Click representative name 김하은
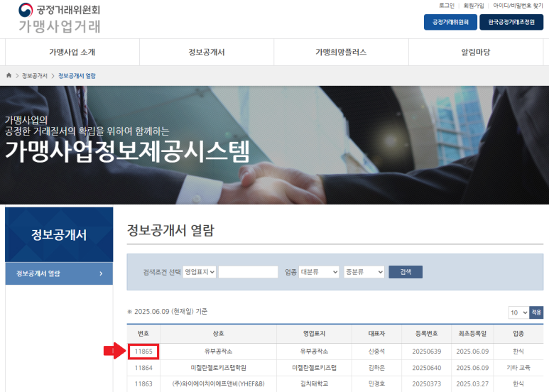The width and height of the screenshot is (549, 392). (x=376, y=368)
